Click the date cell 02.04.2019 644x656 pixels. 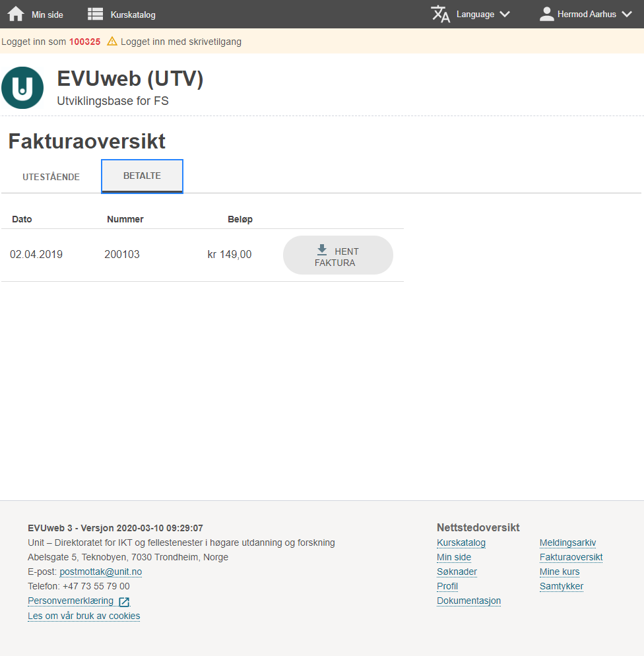click(36, 254)
